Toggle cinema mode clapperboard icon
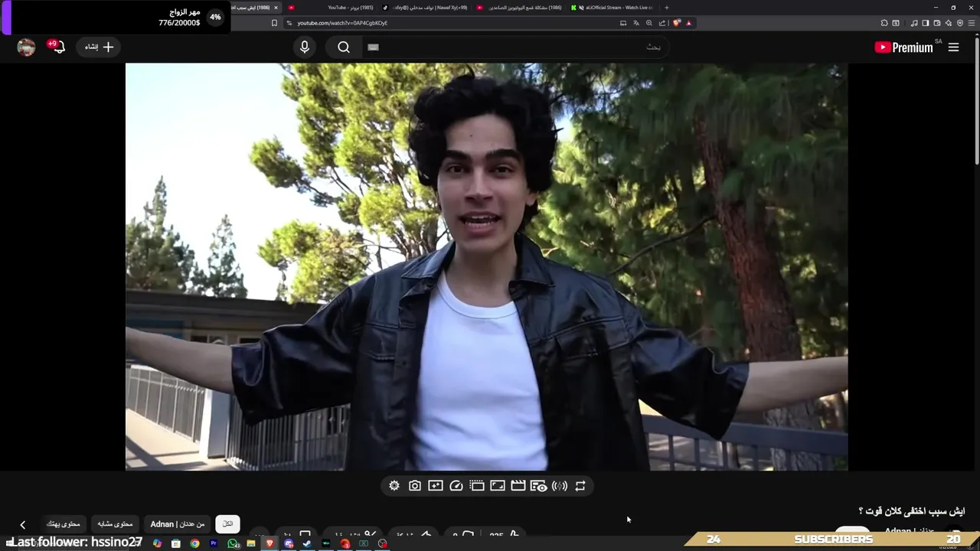The width and height of the screenshot is (980, 551). click(518, 486)
